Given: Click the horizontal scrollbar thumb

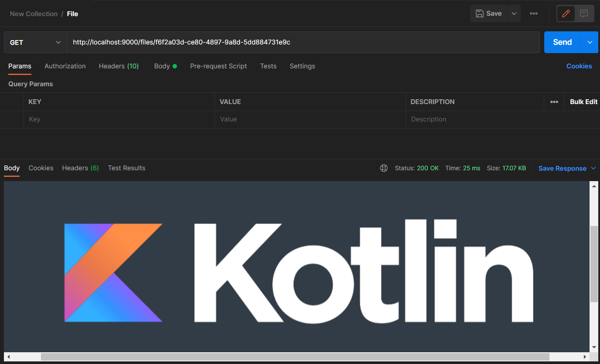Looking at the screenshot, I should [295, 357].
